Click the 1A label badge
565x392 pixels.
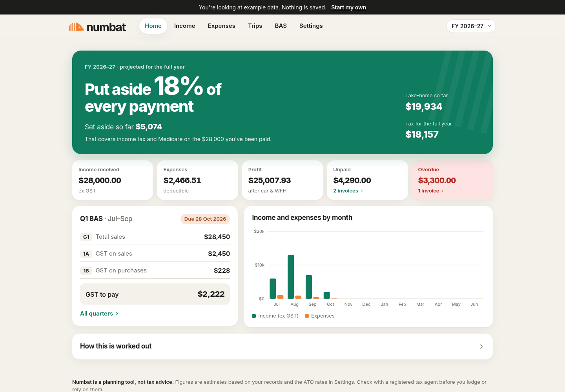pos(86,254)
